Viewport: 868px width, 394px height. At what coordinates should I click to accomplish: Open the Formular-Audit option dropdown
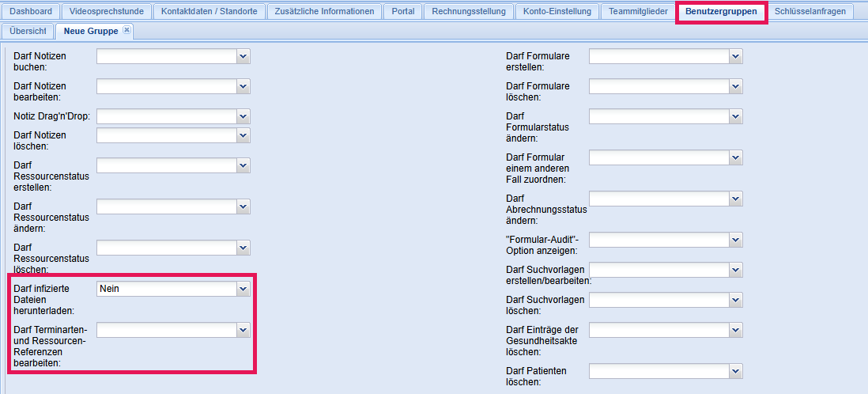coord(736,239)
